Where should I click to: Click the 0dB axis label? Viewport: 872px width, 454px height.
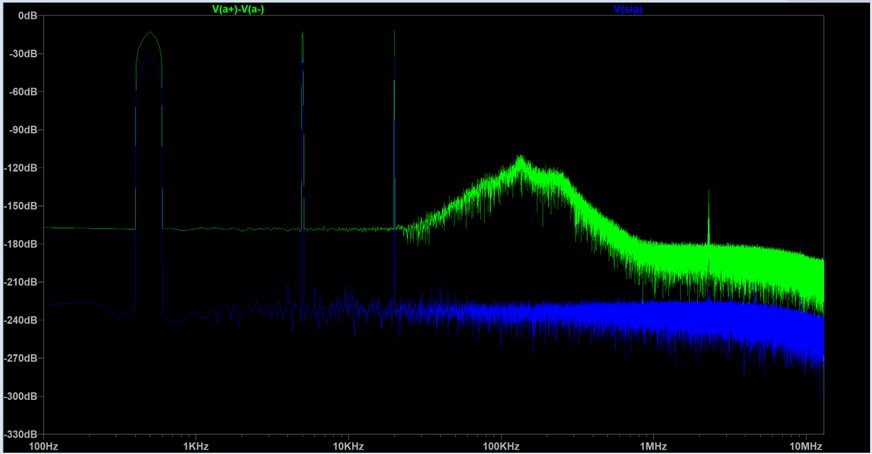tap(28, 16)
